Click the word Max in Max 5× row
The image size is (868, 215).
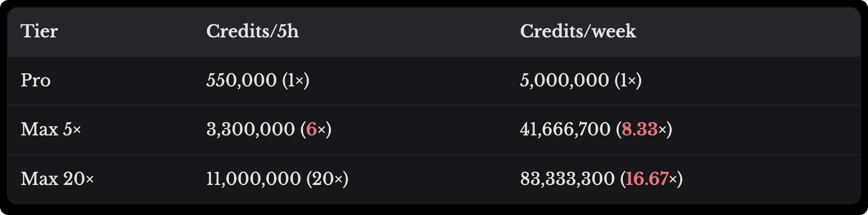pos(39,130)
